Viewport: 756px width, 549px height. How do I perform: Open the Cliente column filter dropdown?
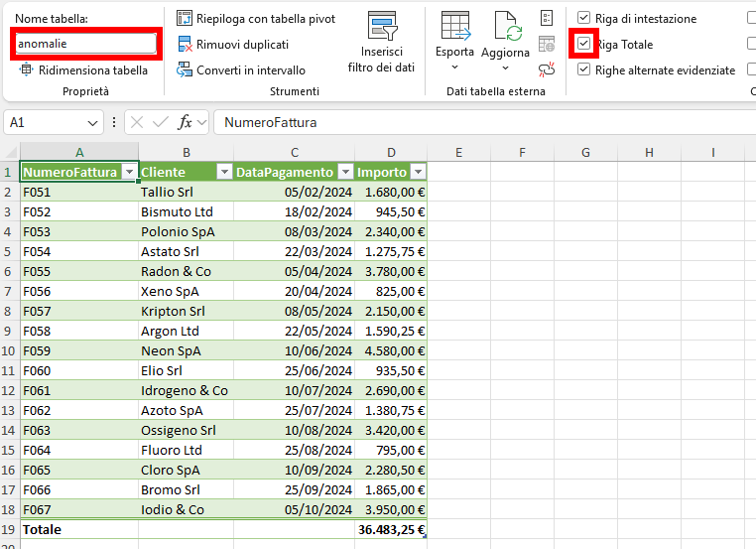223,172
